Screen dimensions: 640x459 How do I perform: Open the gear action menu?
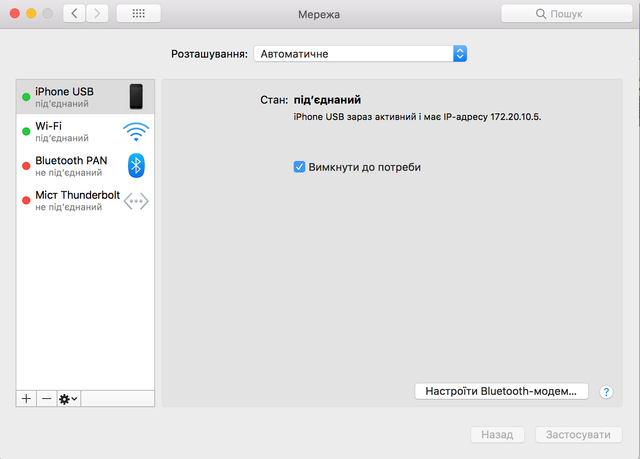(x=69, y=398)
